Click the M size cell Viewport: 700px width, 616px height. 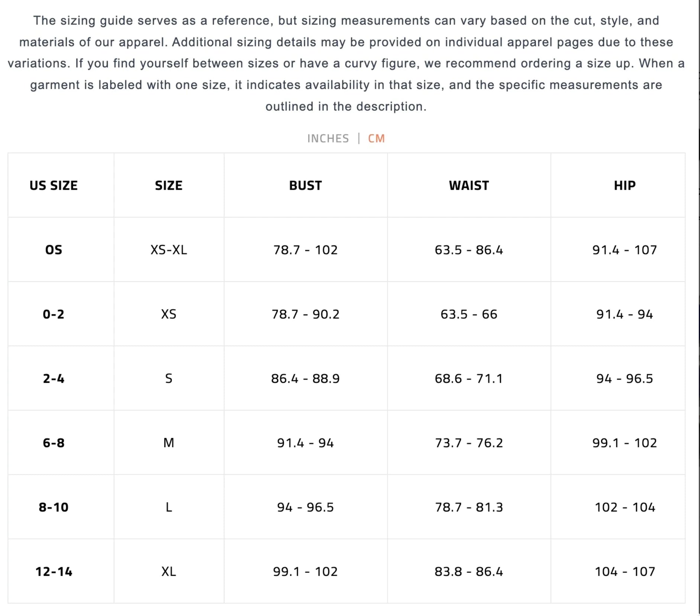169,443
